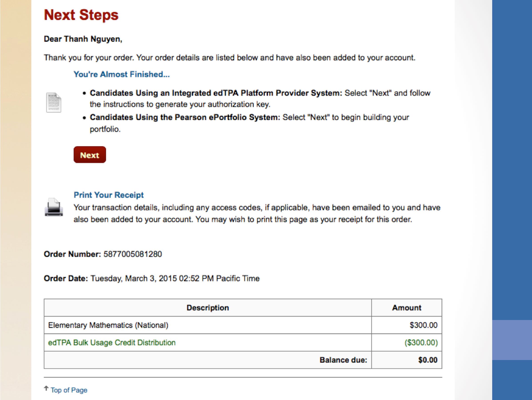Image resolution: width=532 pixels, height=400 pixels.
Task: Click the Print Your Receipt heading
Action: click(109, 195)
